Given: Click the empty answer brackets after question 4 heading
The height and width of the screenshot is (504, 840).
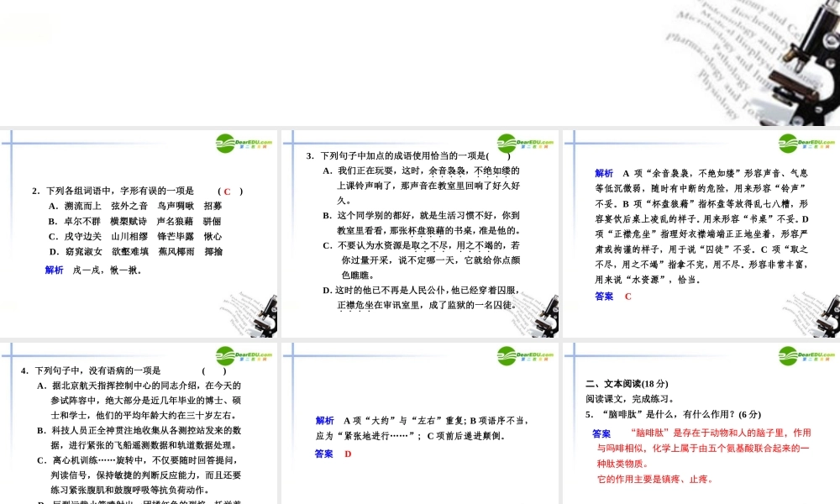Looking at the screenshot, I should (214, 370).
